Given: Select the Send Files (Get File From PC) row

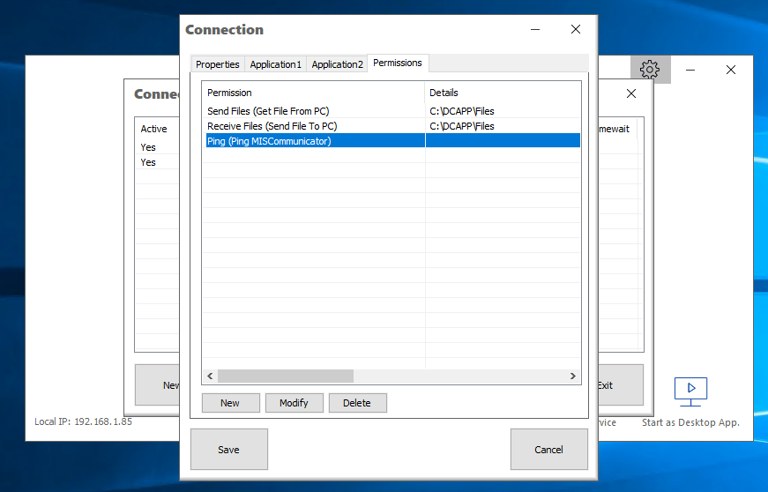Looking at the screenshot, I should (393, 111).
